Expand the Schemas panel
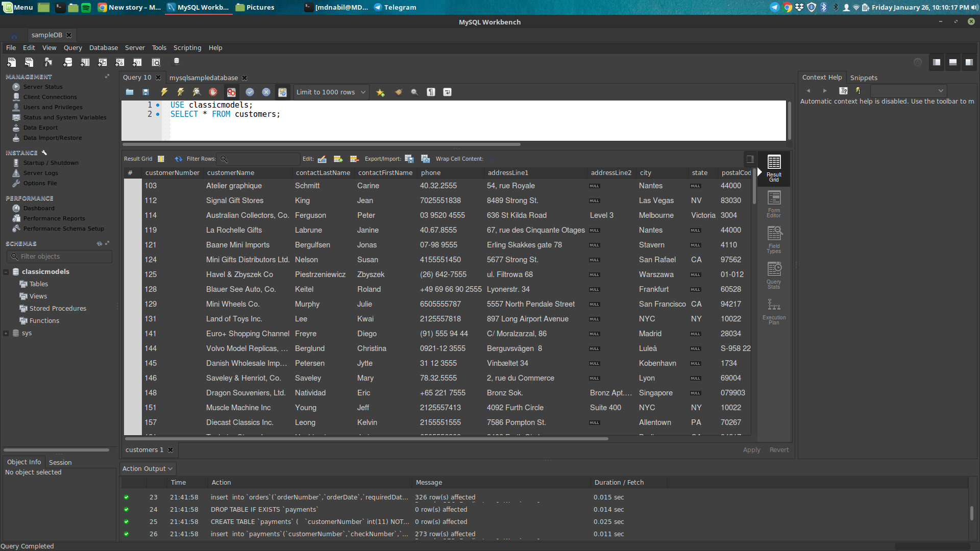980x551 pixels. tap(107, 243)
